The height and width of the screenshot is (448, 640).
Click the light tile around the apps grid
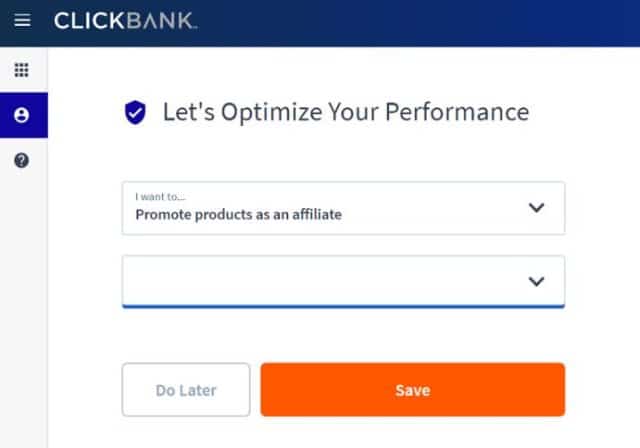24,70
